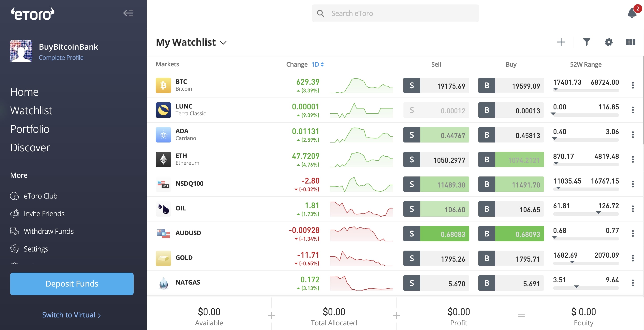Add a market with the plus icon

point(561,42)
